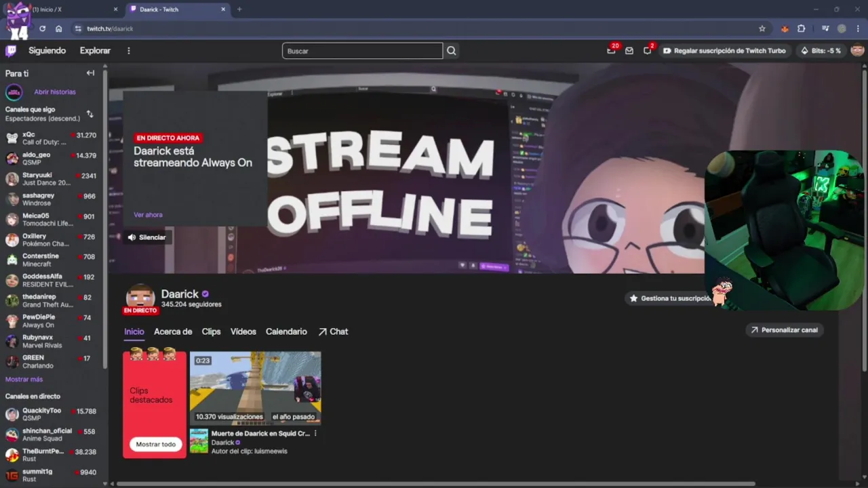Switch to the Acerca de tab
The width and height of the screenshot is (868, 488).
click(x=173, y=331)
